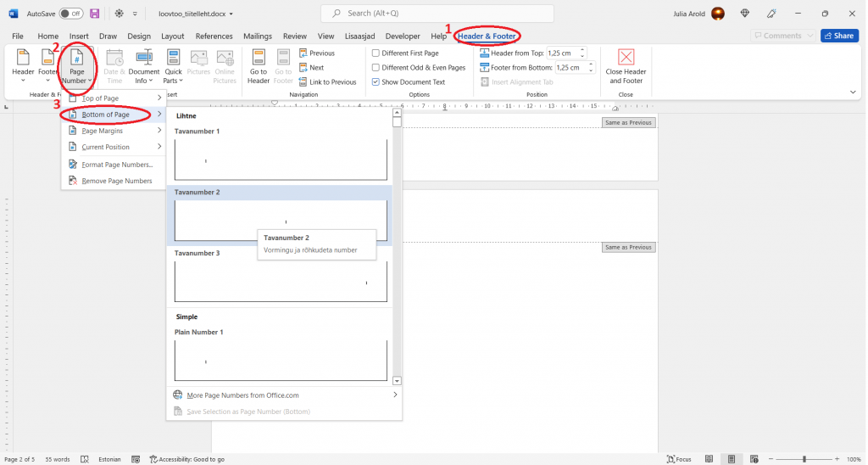Click zoom slider handle
Image resolution: width=868 pixels, height=465 pixels.
click(x=804, y=459)
